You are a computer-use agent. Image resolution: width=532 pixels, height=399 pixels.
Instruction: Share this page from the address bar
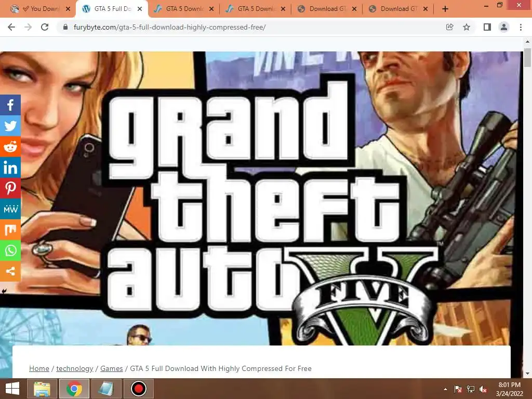(x=449, y=27)
